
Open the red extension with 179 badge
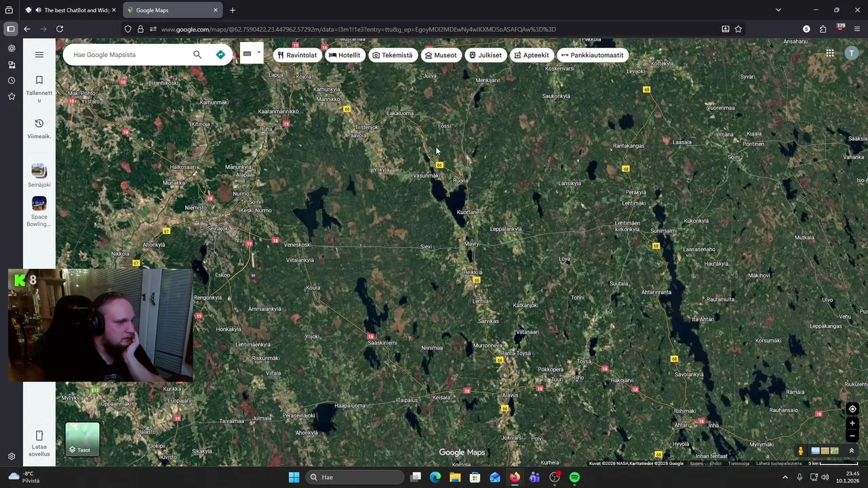click(841, 28)
